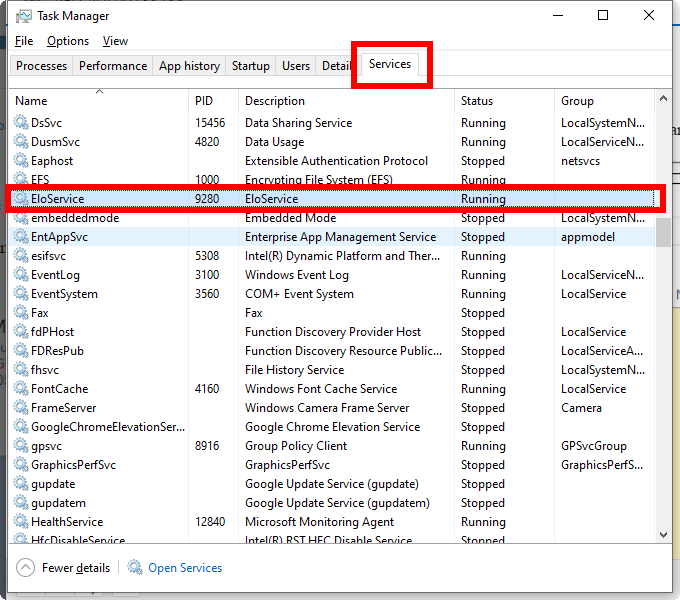Collapse view with Fewer details chevron
This screenshot has width=680, height=600.
coord(26,567)
